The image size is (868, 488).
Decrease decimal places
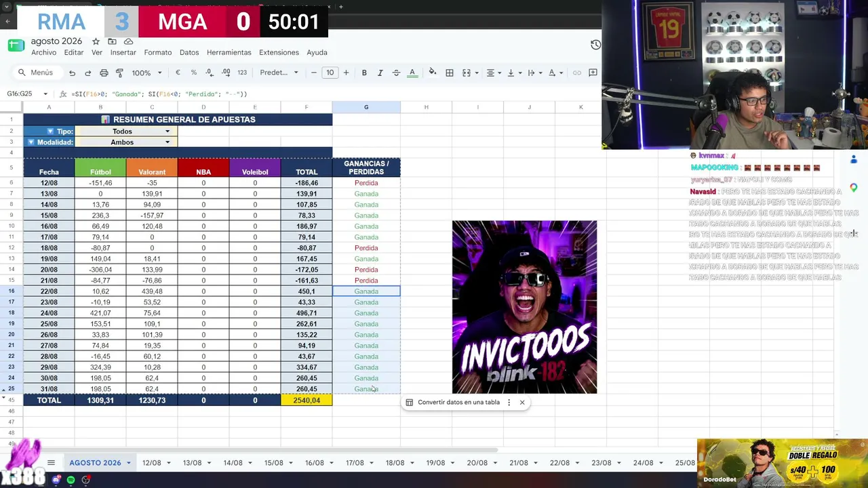209,73
